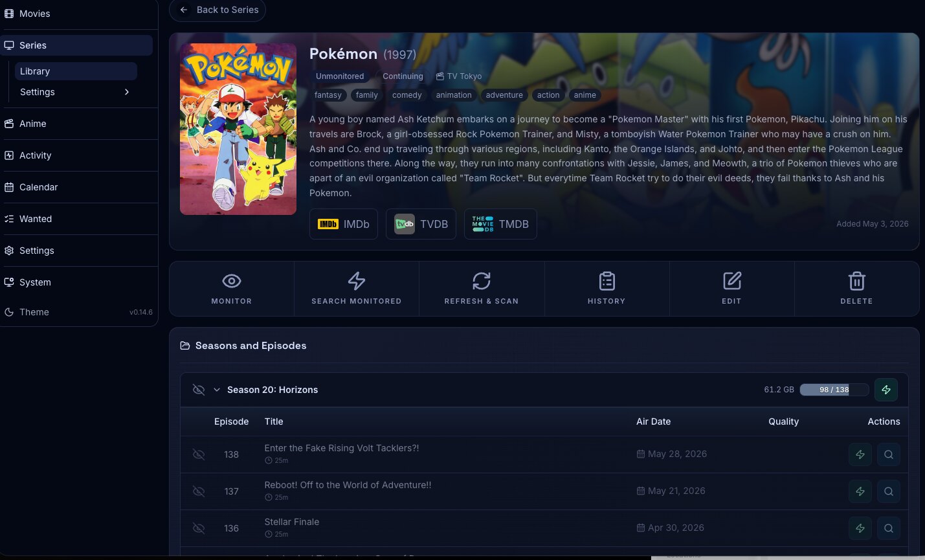Screen dimensions: 925x560
Task: Click the Series monitor icon in sidebar
Action: tap(9, 45)
